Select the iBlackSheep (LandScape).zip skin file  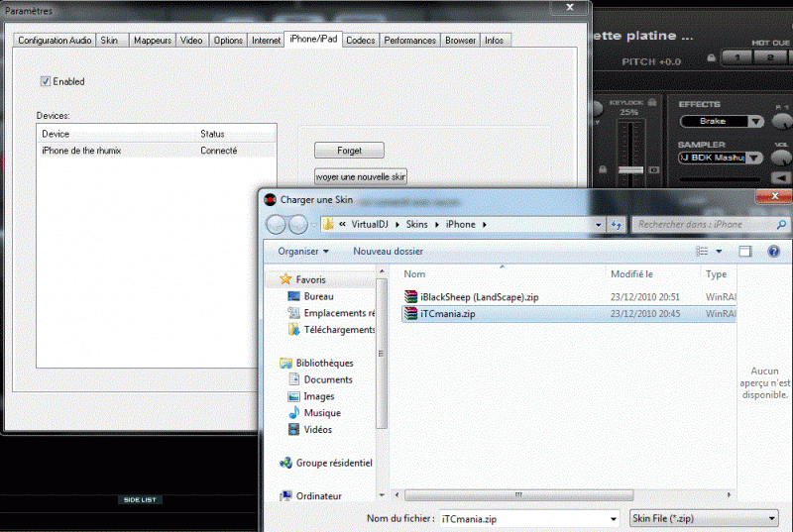point(477,296)
